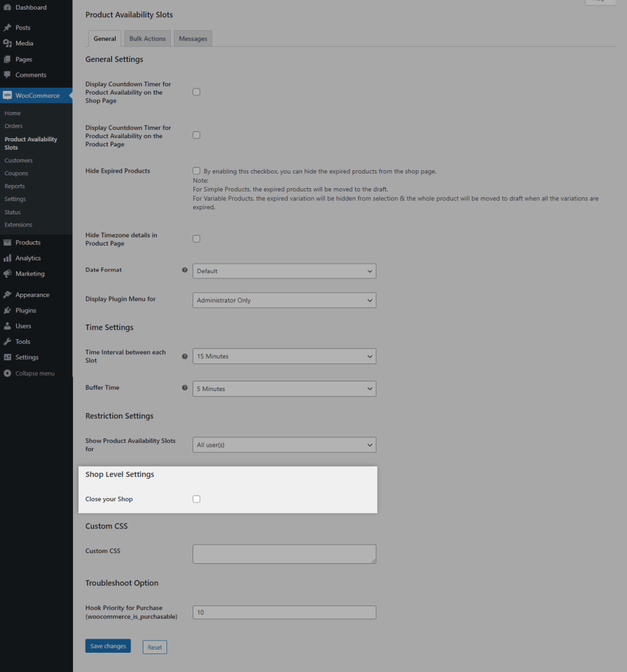The height and width of the screenshot is (672, 627).
Task: Select the Plugins plug icon
Action: (8, 310)
